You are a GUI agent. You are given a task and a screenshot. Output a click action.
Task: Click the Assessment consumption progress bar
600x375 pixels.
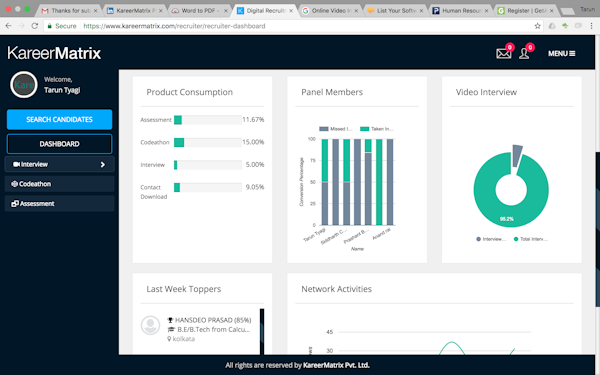[x=208, y=120]
